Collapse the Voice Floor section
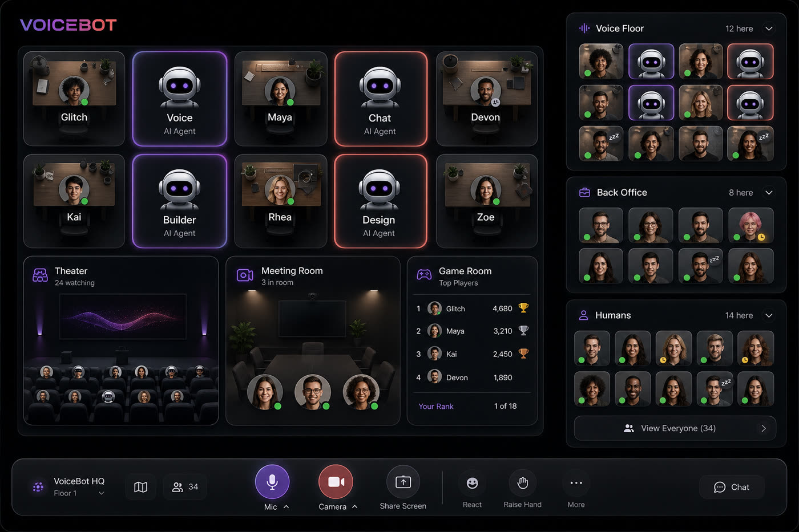Image resolution: width=799 pixels, height=532 pixels. point(769,29)
